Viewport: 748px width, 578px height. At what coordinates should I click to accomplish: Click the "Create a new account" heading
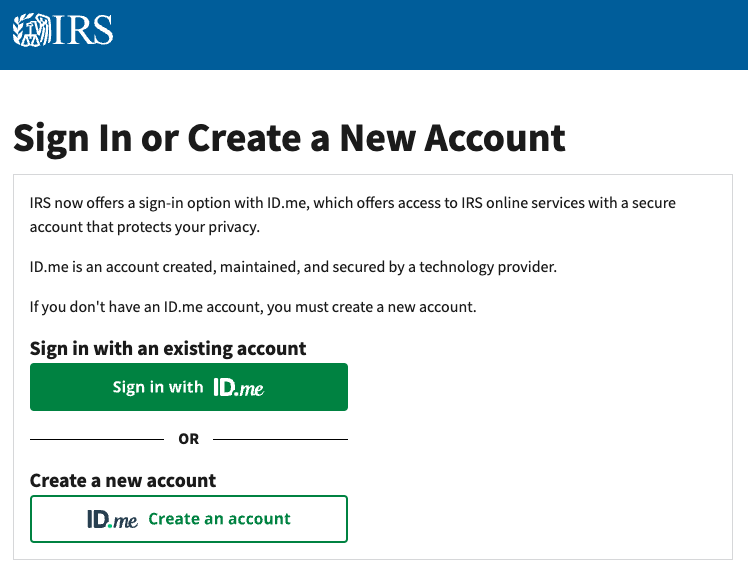[123, 480]
